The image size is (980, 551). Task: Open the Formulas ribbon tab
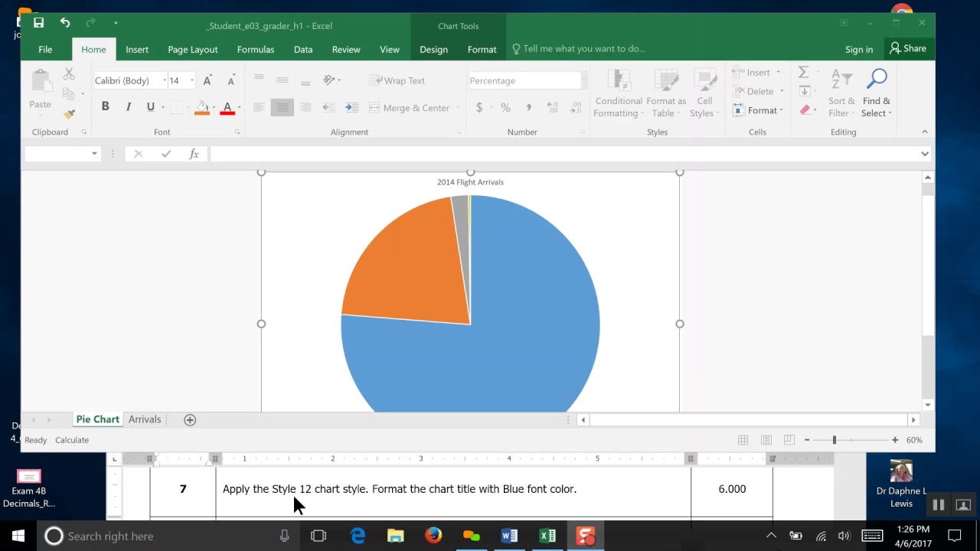[x=256, y=49]
